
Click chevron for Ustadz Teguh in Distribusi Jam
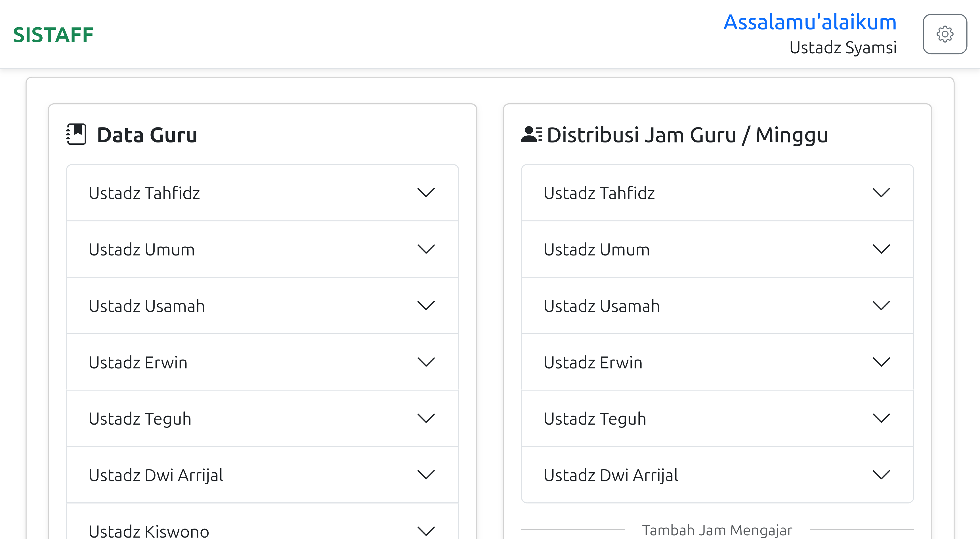tap(881, 418)
